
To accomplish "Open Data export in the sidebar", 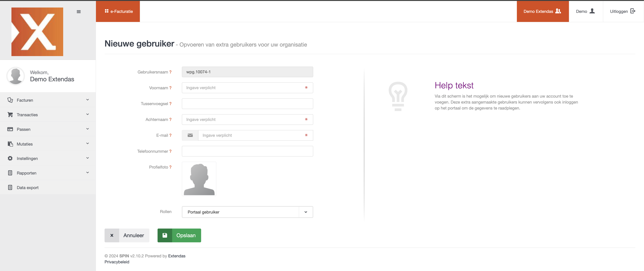I will 27,188.
